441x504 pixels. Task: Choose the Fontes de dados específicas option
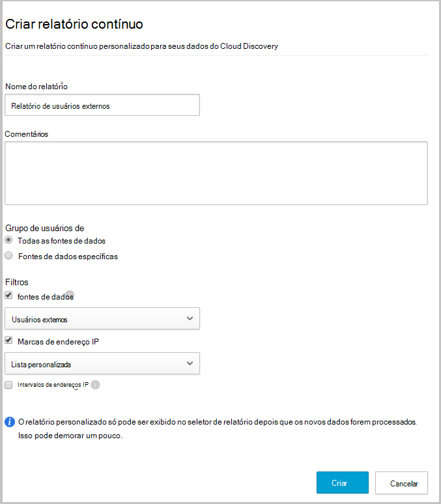(8, 256)
